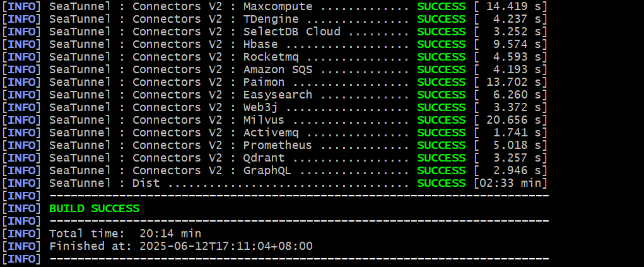The height and width of the screenshot is (267, 644).
Task: Click the SeaTunnel Dist module line
Action: tap(104, 183)
